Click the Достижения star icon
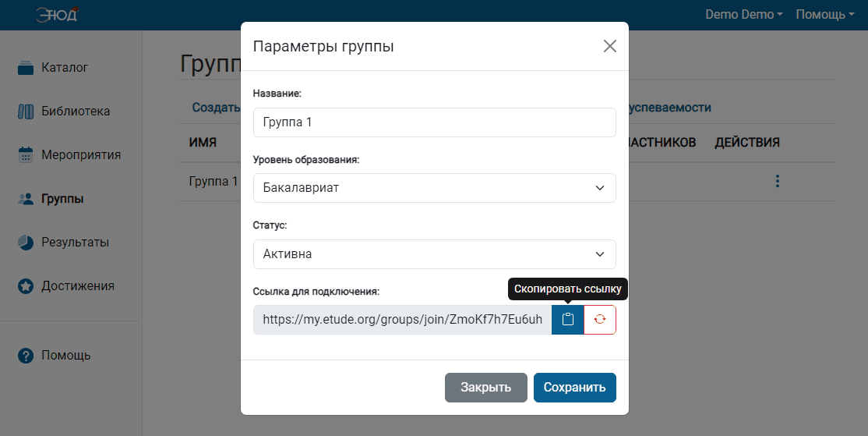This screenshot has height=436, width=868. point(26,286)
